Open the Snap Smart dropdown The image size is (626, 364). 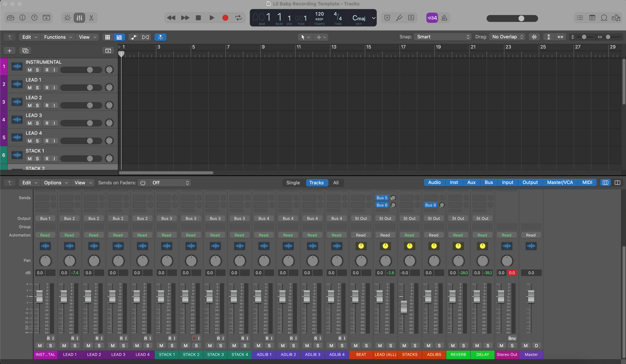tap(443, 37)
